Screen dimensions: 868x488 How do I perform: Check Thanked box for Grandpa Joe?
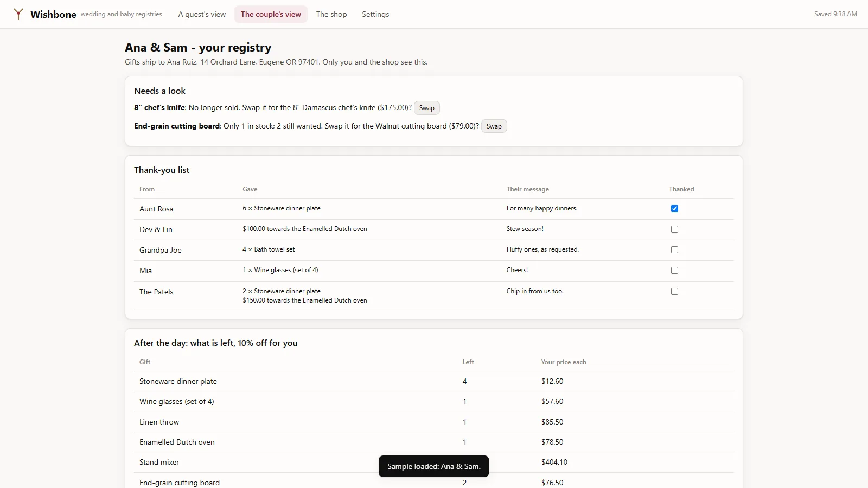[674, 250]
